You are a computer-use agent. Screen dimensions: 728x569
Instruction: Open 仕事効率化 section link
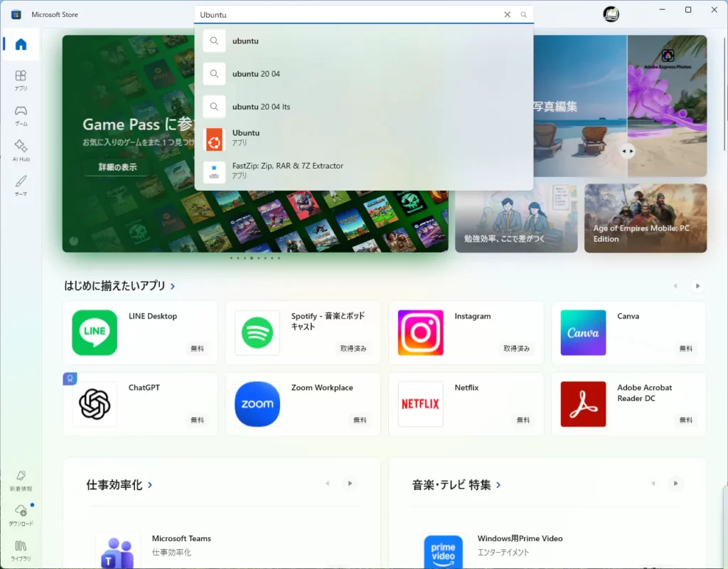coord(119,485)
